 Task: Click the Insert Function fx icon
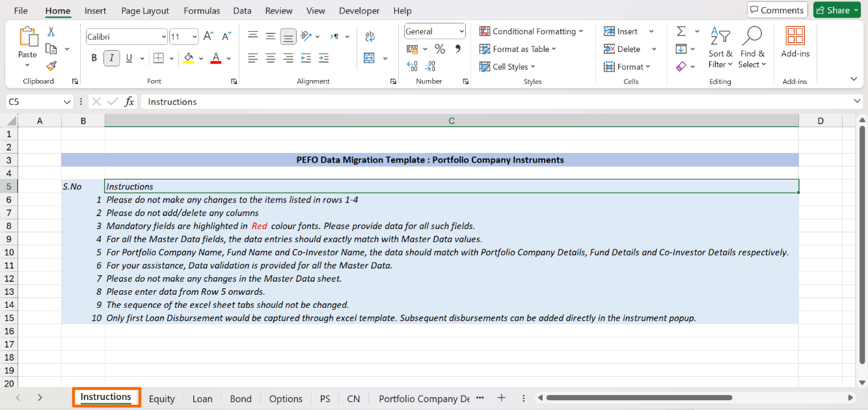tap(129, 102)
